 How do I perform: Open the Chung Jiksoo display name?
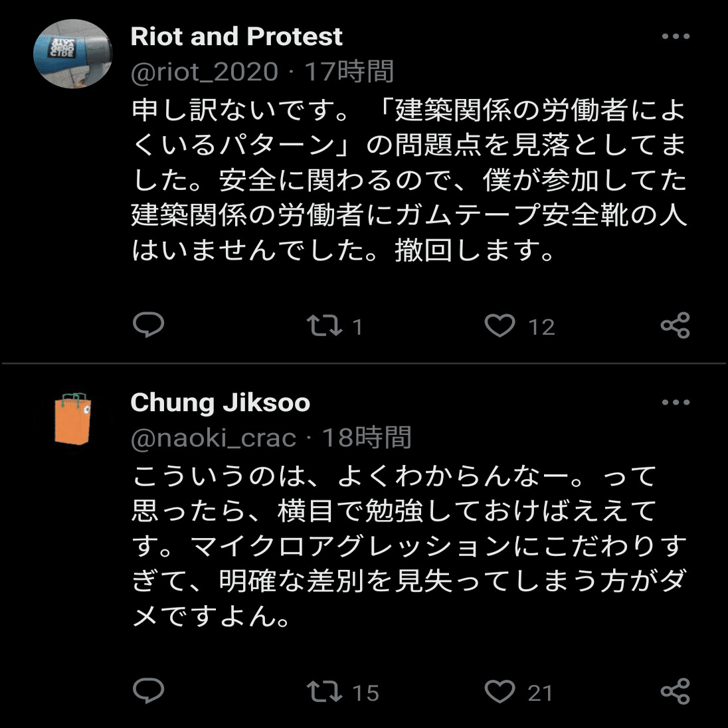pos(221,403)
